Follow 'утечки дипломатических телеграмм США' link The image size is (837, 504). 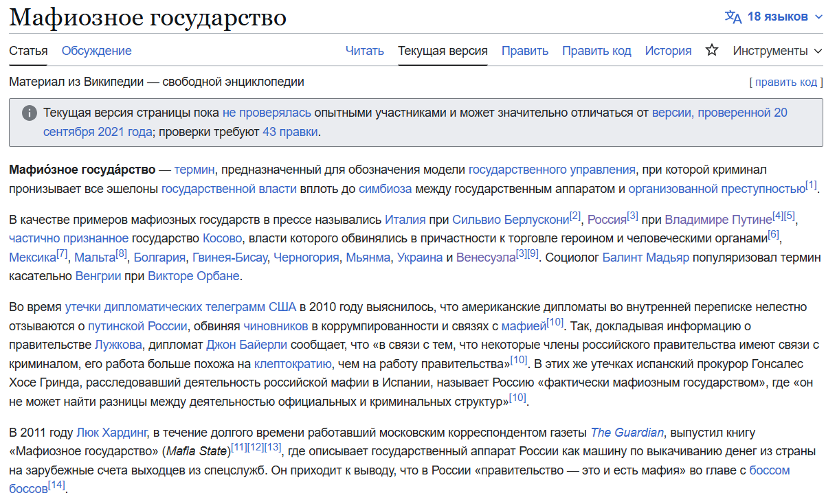(x=181, y=306)
